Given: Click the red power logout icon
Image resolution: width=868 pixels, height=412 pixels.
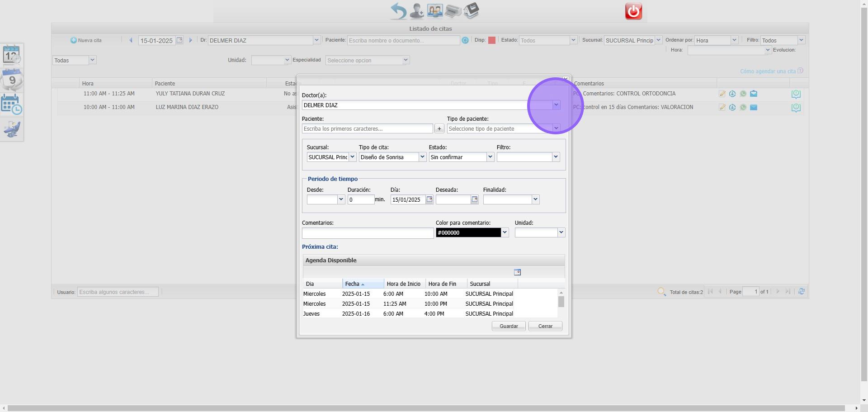Looking at the screenshot, I should pos(633,11).
